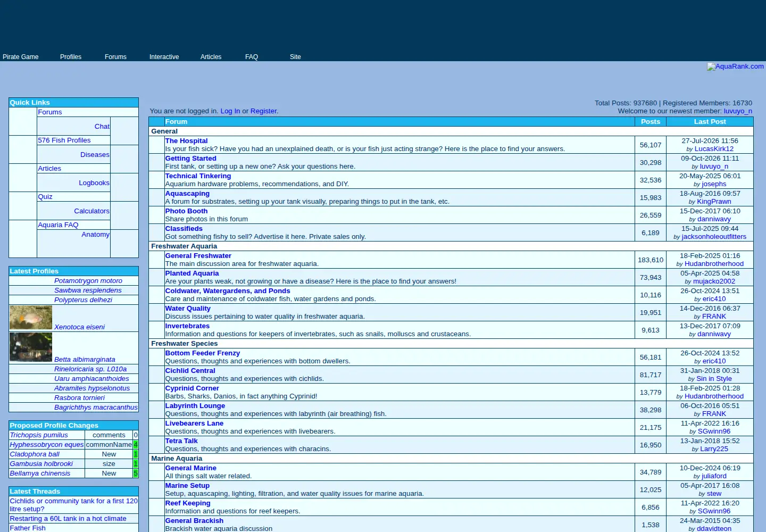The height and width of the screenshot is (532, 766).
Task: Open the Diseases quick link
Action: click(x=95, y=155)
